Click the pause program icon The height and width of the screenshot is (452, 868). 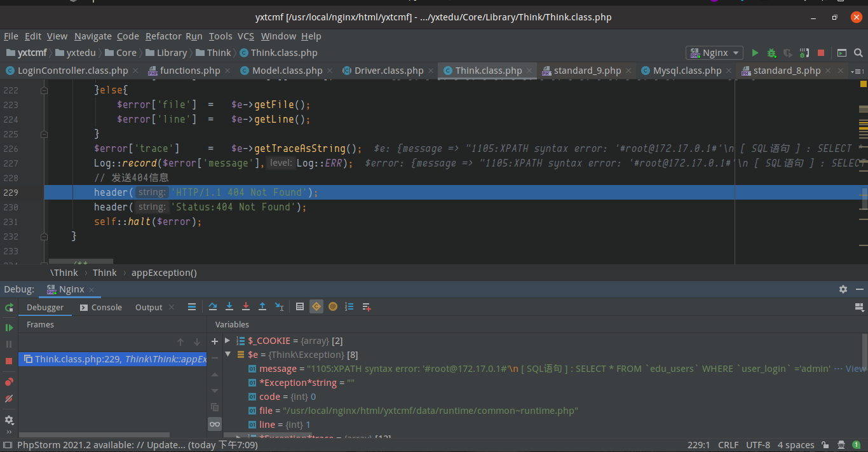[9, 344]
